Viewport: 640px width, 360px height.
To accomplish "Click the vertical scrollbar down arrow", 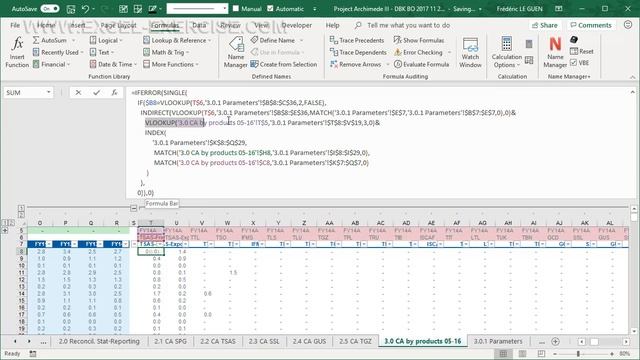I will (633, 331).
